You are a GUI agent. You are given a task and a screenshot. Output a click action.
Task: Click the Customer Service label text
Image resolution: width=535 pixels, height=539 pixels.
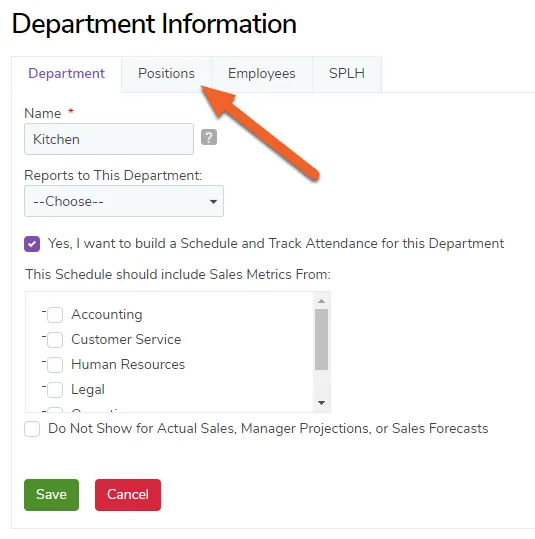[126, 340]
